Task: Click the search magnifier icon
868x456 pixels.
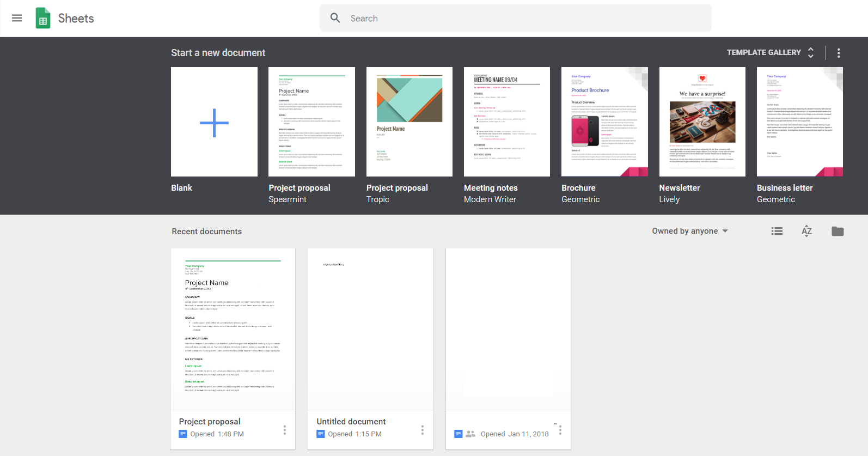Action: click(335, 18)
